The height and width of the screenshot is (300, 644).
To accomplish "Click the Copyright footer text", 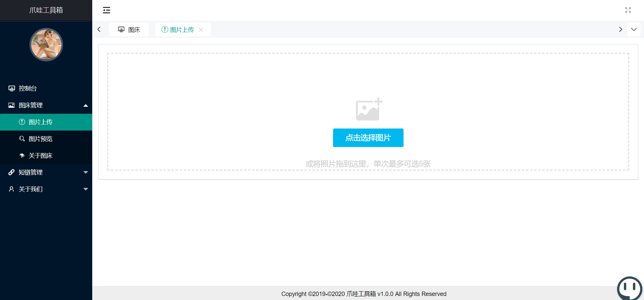I will [x=364, y=294].
